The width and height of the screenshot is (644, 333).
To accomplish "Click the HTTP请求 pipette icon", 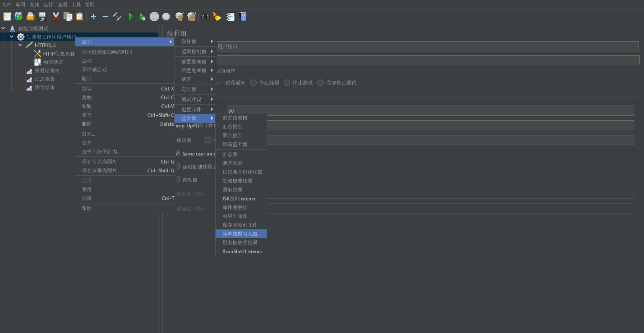I will [x=29, y=45].
